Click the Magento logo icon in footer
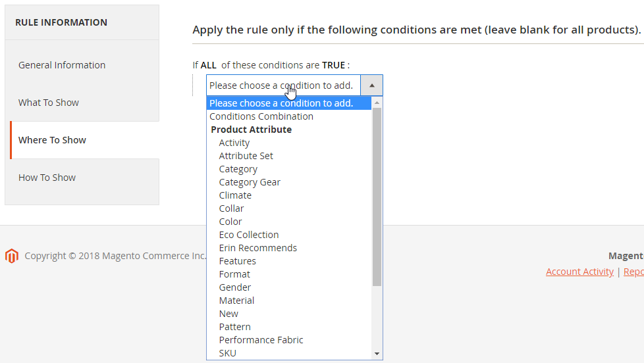 point(11,256)
